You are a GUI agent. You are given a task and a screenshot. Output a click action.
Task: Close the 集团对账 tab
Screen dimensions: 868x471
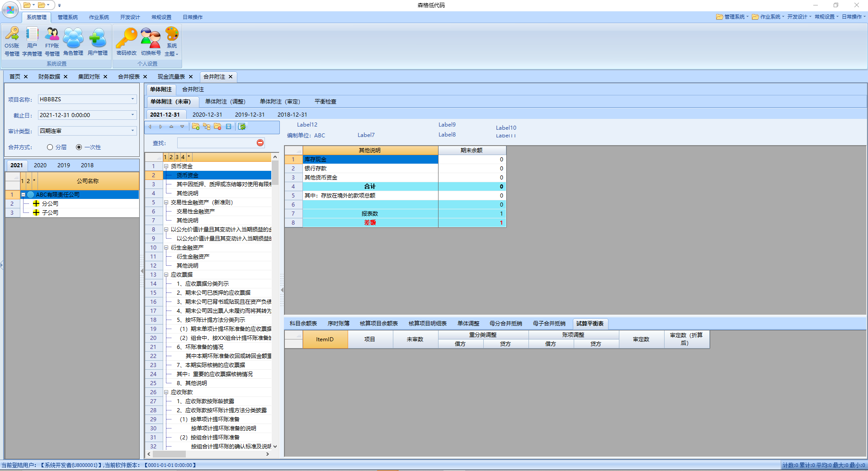(105, 77)
